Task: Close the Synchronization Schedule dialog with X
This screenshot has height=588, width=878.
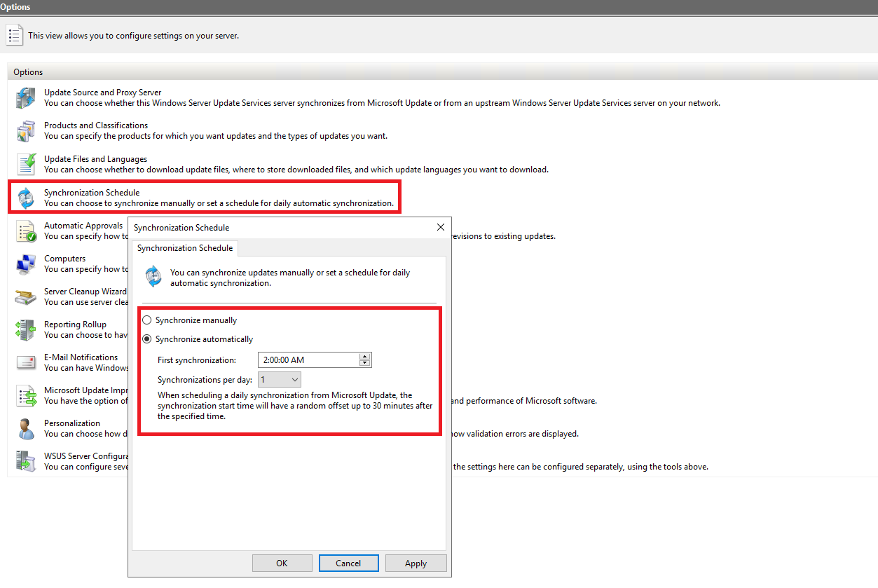Action: (441, 228)
